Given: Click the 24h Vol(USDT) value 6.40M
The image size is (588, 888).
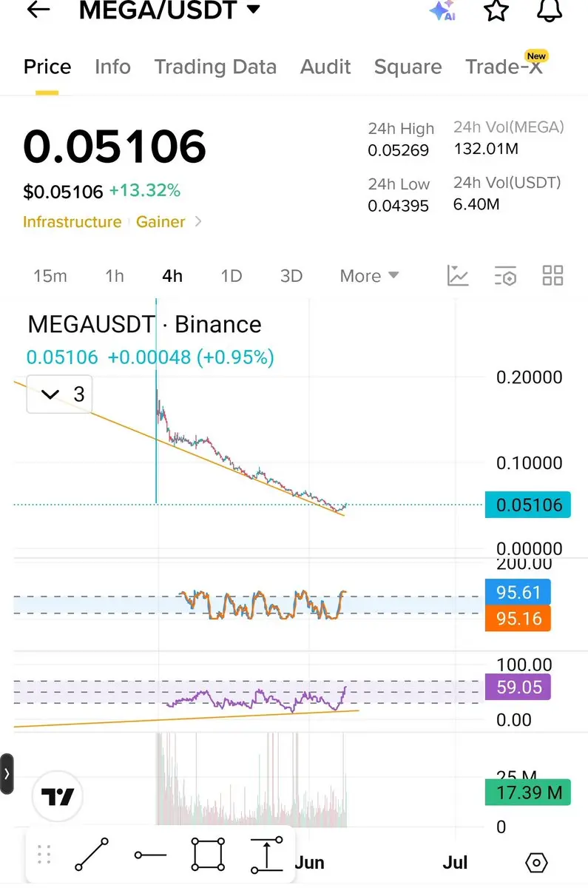Looking at the screenshot, I should pyautogui.click(x=478, y=204).
